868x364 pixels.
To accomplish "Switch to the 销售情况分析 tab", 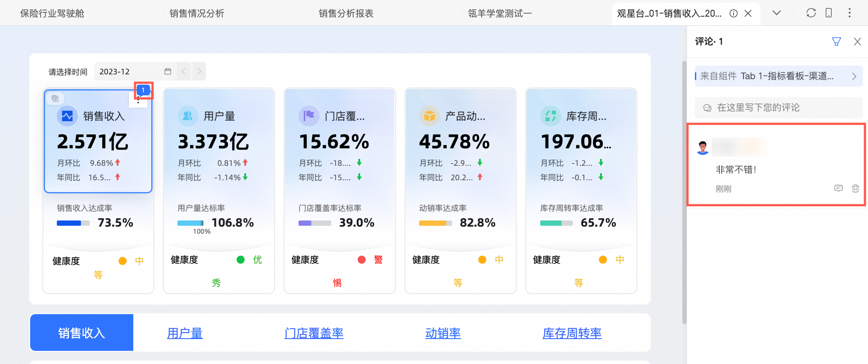I will [197, 14].
